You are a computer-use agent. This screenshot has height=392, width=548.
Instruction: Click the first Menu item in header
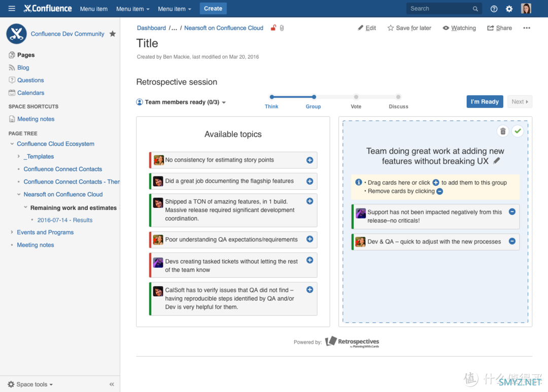[94, 9]
